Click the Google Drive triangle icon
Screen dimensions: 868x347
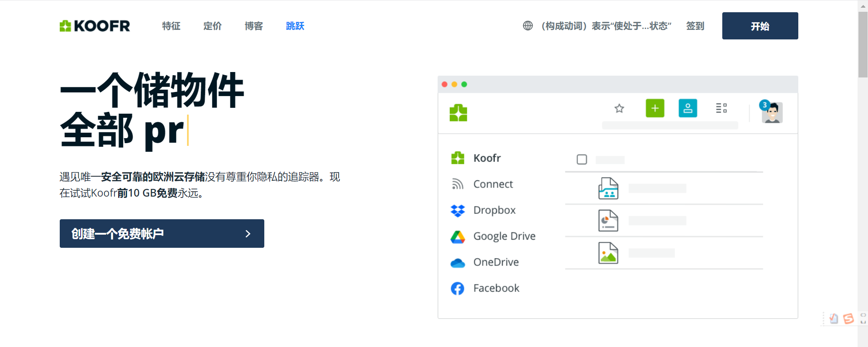coord(458,236)
